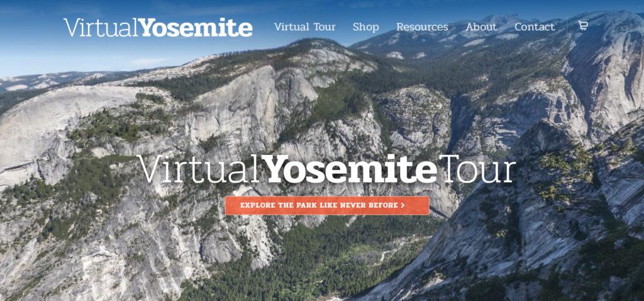The width and height of the screenshot is (644, 301).
Task: Select About in the top navigation
Action: click(481, 27)
